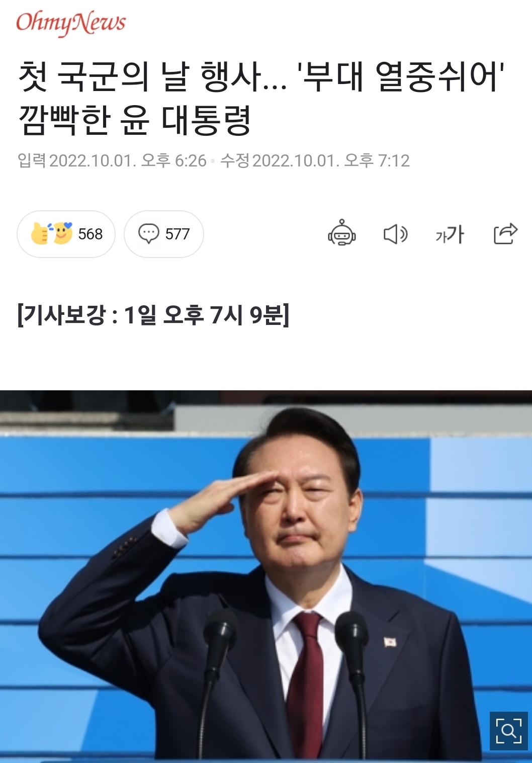532x763 pixels.
Task: Click the smiling heart emoji icon
Action: point(62,233)
